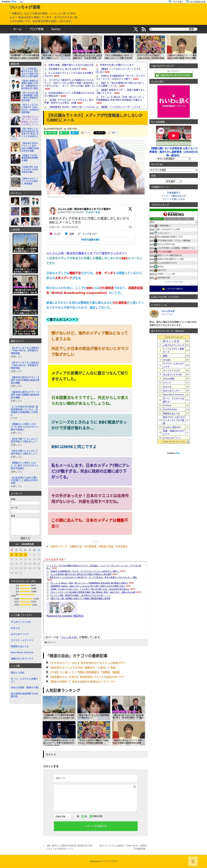Click the back-to-top arrow icon in the footer
207x868 pixels.
pos(193,861)
